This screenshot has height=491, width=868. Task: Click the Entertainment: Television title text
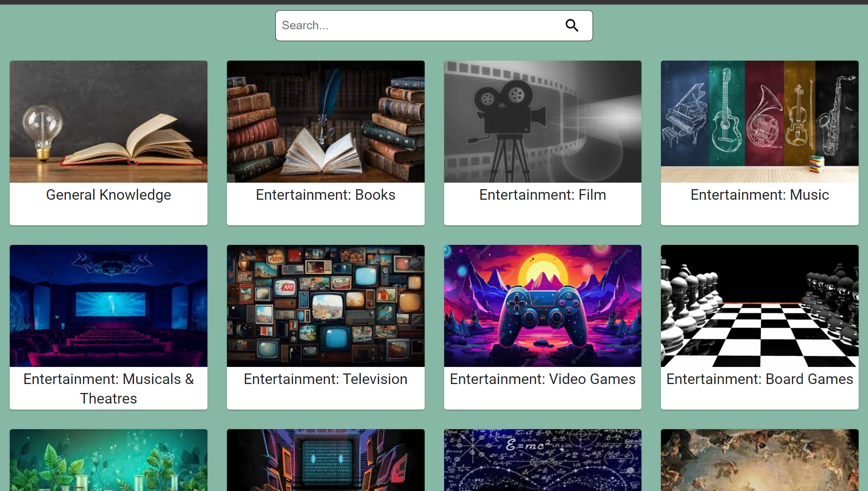click(x=325, y=379)
